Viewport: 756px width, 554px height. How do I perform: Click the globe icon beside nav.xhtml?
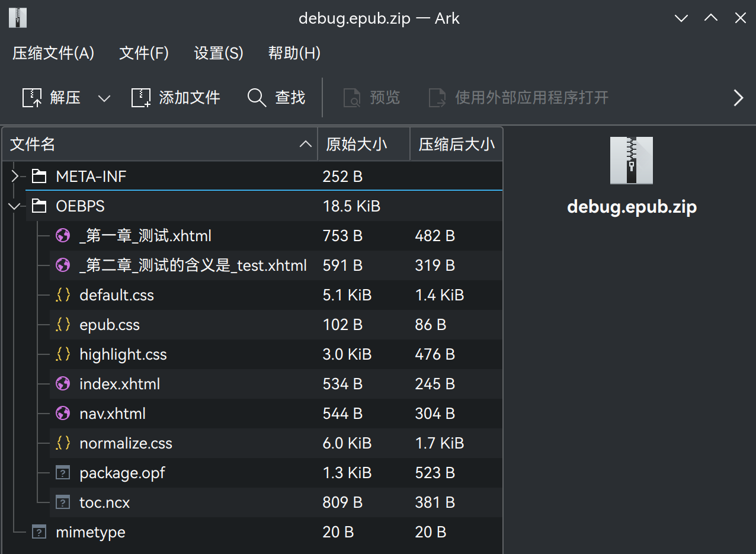click(x=62, y=413)
